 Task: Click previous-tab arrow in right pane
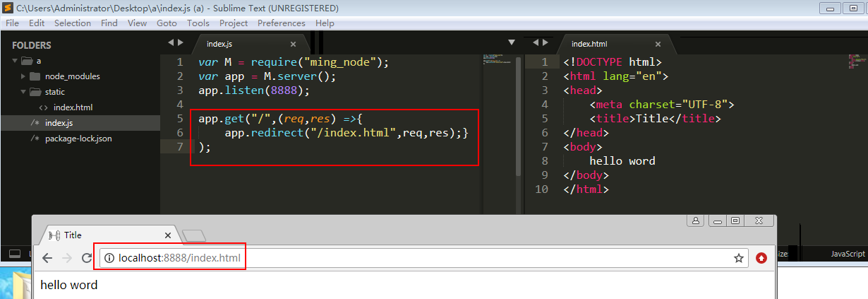point(536,42)
